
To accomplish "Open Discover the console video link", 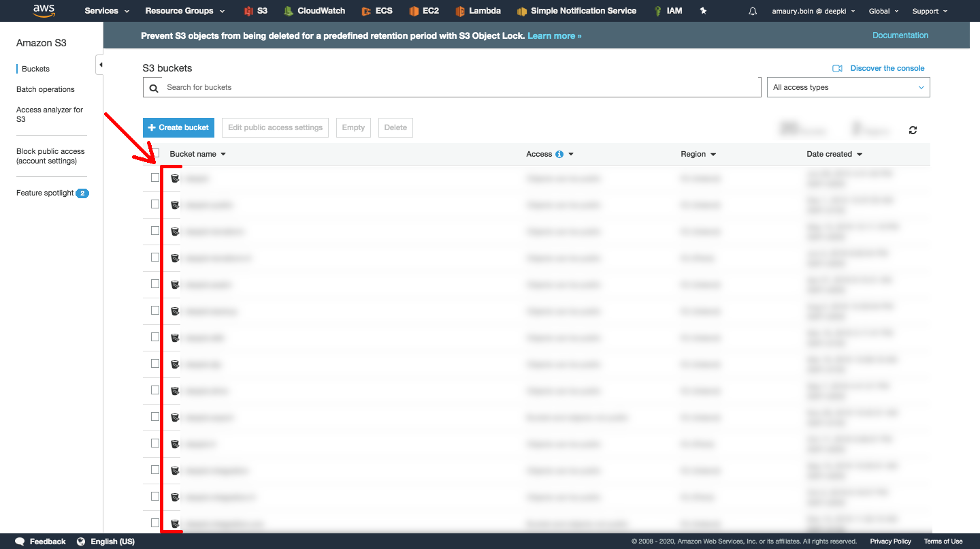I will pyautogui.click(x=879, y=68).
